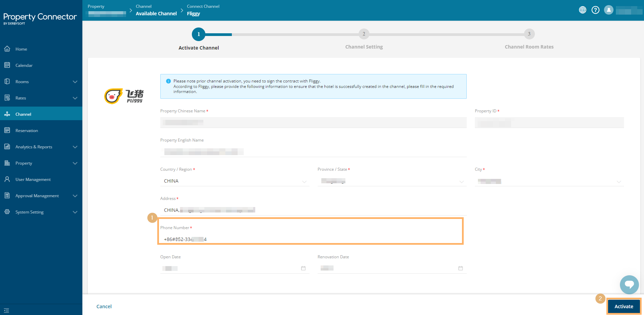Click the Activate button
Screen dimensions: 644x315
coord(624,307)
